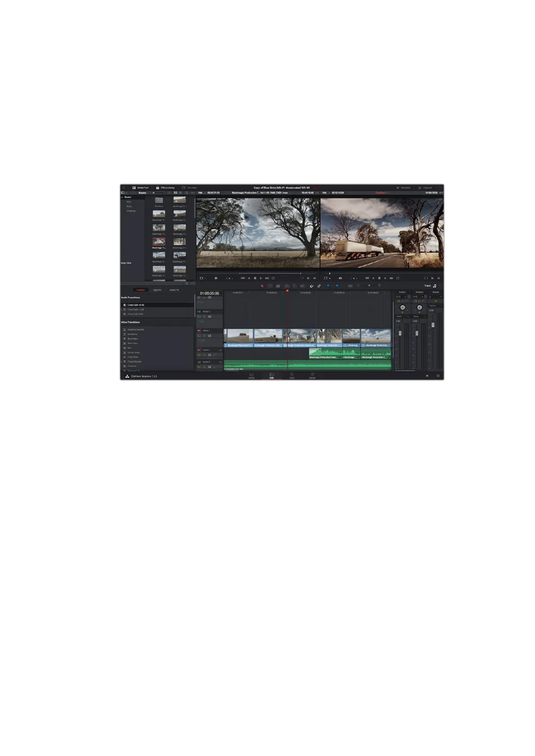Image resolution: width=535 pixels, height=756 pixels.
Task: Open the Media Pool panel
Action: click(140, 188)
